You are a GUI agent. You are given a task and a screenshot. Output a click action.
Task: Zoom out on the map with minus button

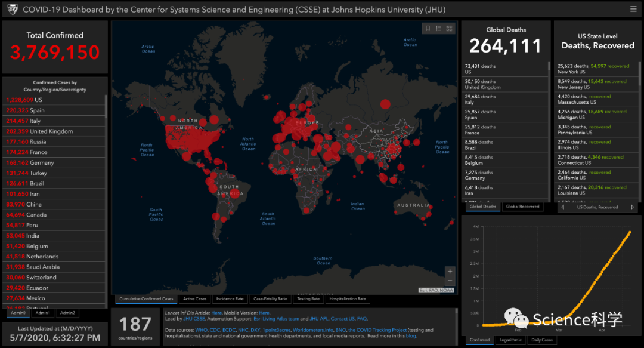coord(450,281)
